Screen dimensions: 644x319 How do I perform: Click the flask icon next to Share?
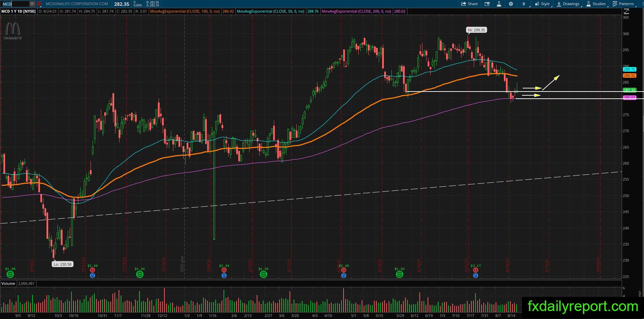499,4
